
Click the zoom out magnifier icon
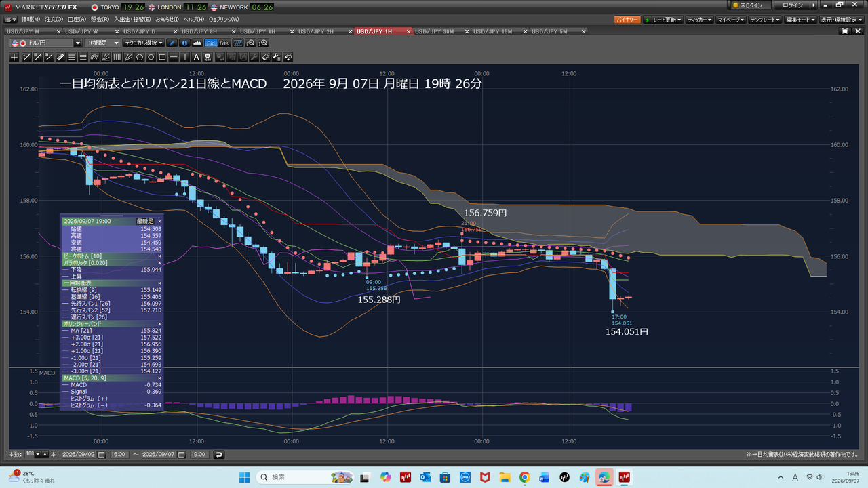[x=250, y=43]
